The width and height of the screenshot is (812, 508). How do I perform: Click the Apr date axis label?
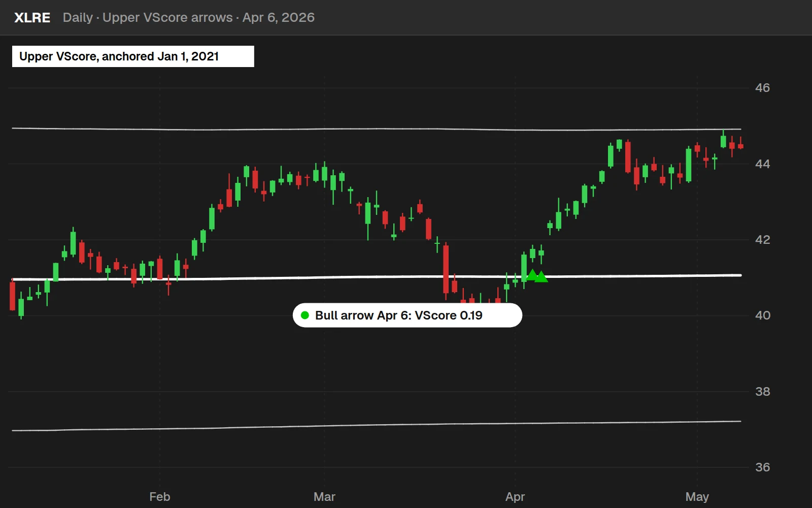point(515,497)
